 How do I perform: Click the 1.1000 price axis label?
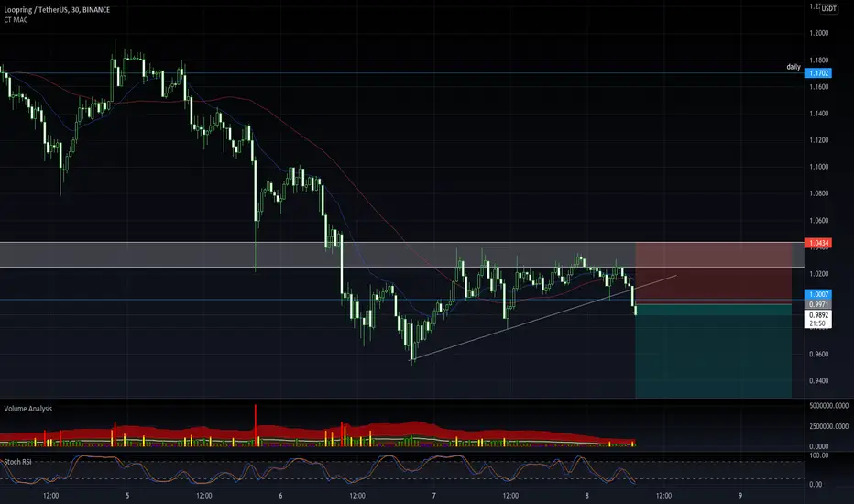818,168
